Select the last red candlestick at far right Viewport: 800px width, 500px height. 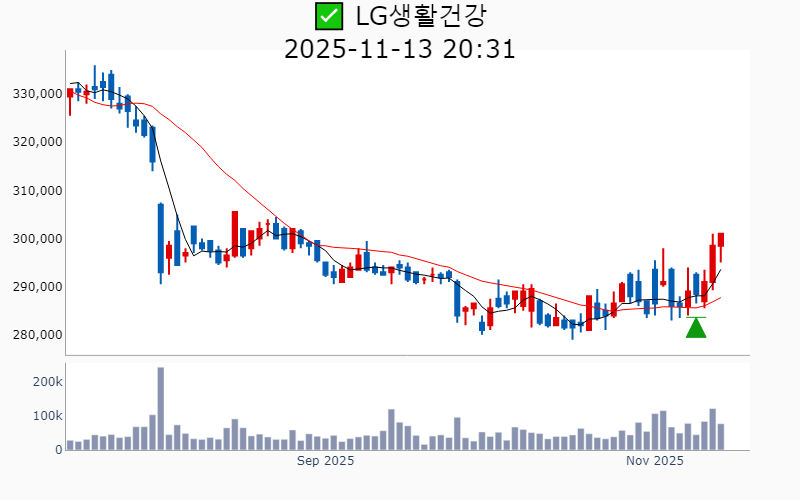click(720, 240)
